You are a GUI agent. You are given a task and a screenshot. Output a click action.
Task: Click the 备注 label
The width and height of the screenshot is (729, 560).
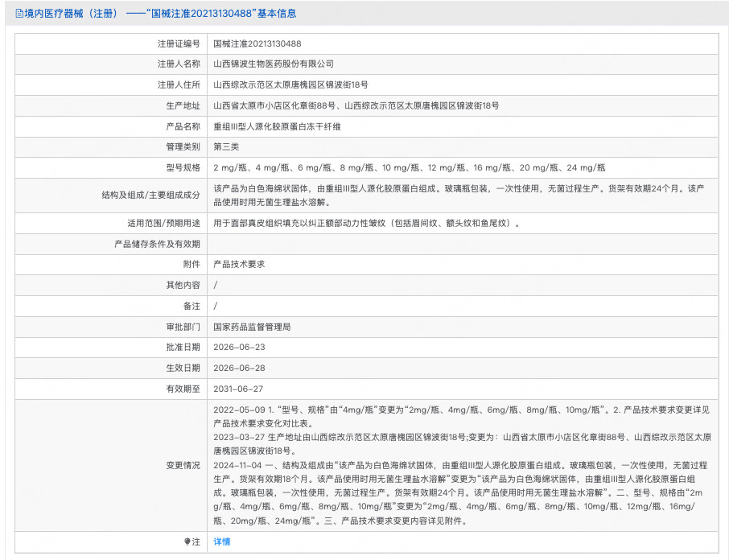(192, 306)
